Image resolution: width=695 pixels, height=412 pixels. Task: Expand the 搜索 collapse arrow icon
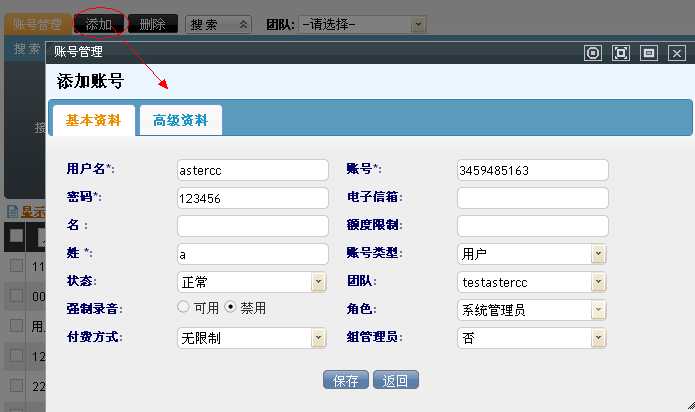click(x=243, y=24)
